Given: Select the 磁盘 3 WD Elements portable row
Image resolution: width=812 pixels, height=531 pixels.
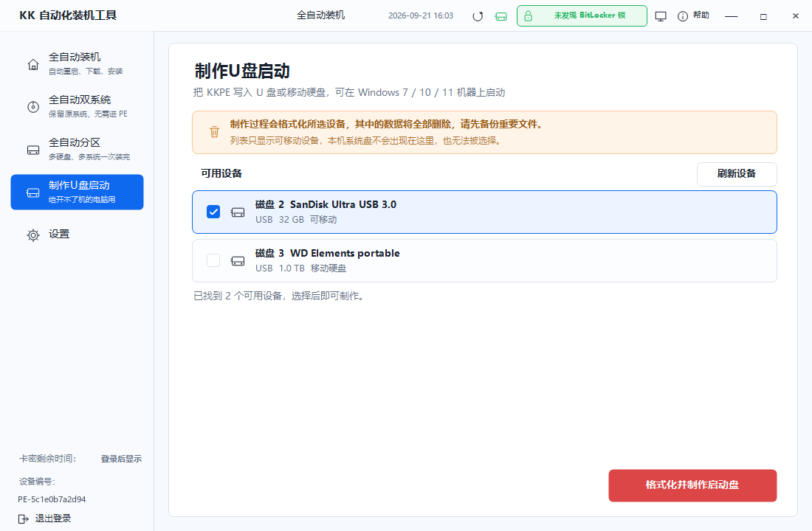Looking at the screenshot, I should pos(484,261).
